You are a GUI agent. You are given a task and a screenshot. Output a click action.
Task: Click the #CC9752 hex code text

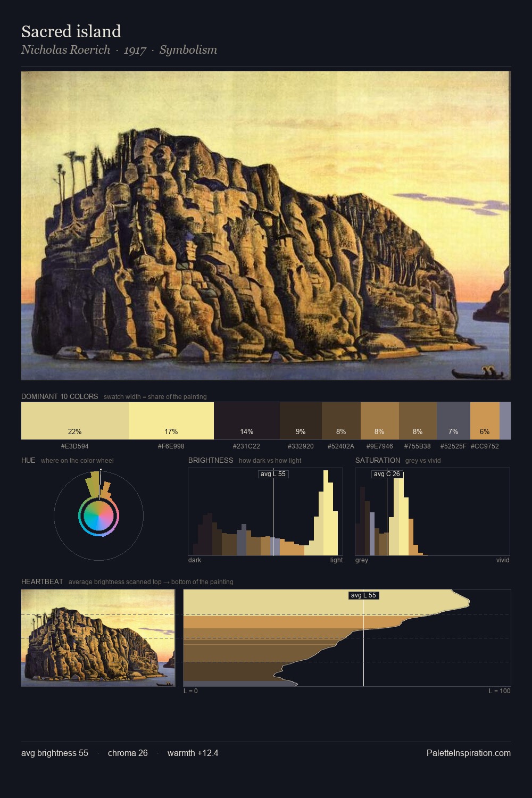pyautogui.click(x=485, y=446)
